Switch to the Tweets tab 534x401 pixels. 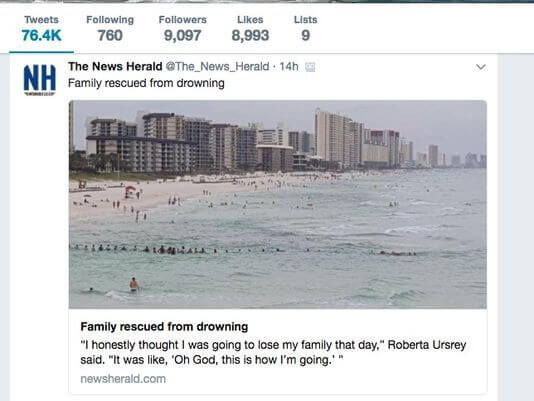[x=41, y=29]
